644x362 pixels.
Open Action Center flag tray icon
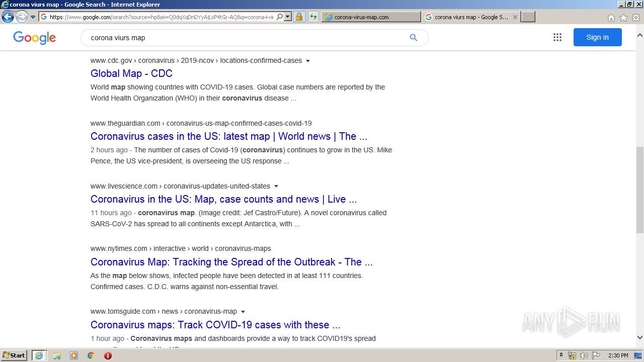click(597, 355)
